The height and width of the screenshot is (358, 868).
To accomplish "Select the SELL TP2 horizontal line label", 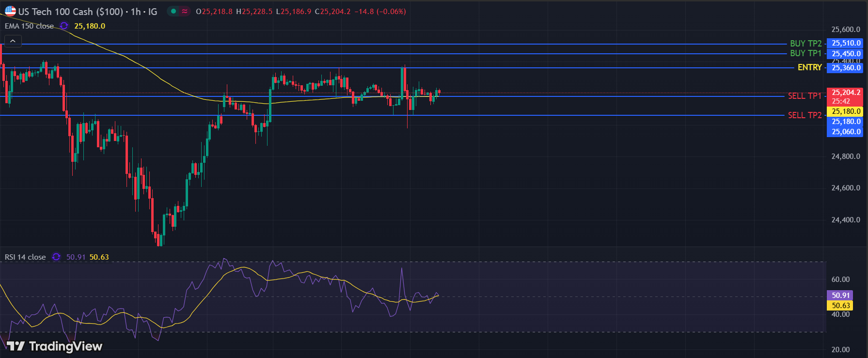I will [805, 115].
